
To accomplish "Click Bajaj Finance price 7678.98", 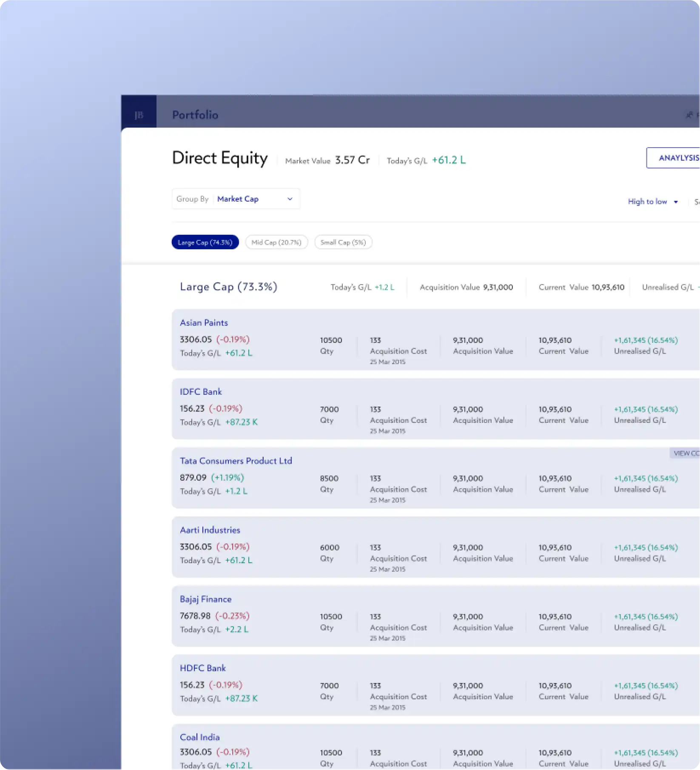I will pos(195,616).
